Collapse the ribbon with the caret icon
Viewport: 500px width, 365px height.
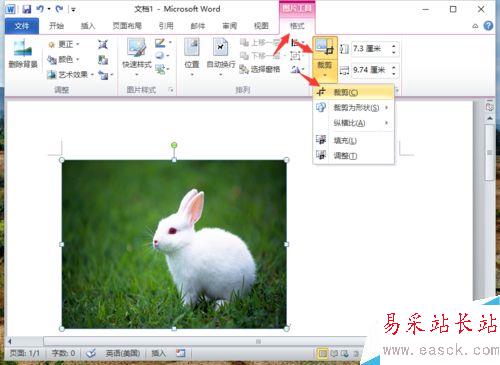[x=475, y=26]
